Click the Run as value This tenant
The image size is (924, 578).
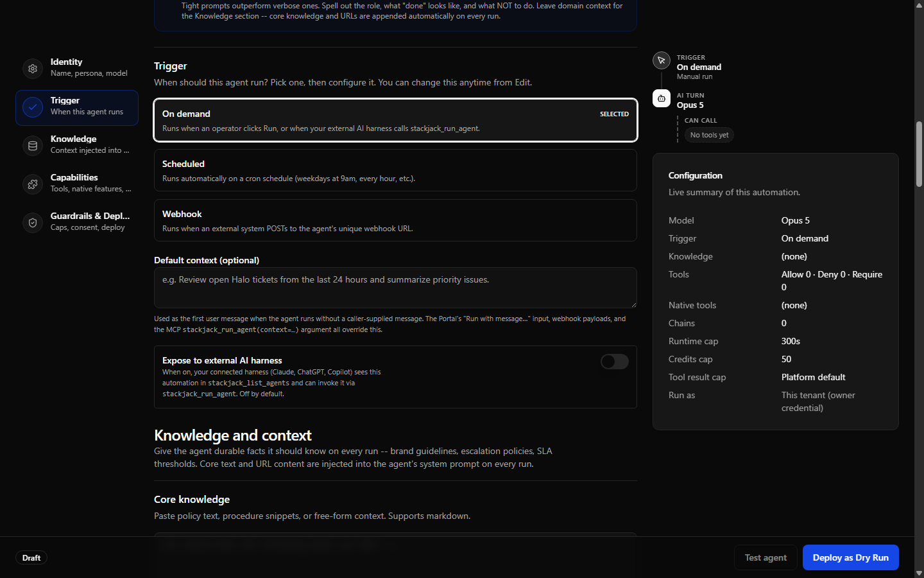(818, 401)
